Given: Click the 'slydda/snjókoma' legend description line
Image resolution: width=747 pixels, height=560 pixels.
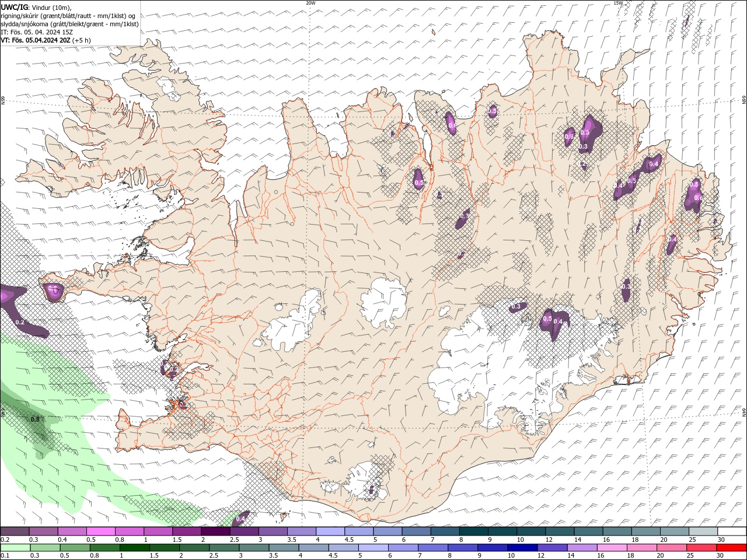Looking at the screenshot, I should tap(70, 24).
